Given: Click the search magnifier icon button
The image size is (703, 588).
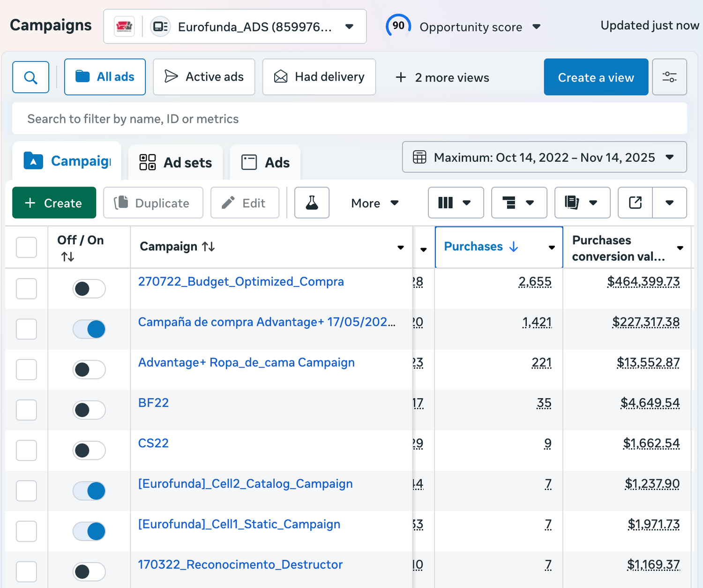Looking at the screenshot, I should click(30, 77).
